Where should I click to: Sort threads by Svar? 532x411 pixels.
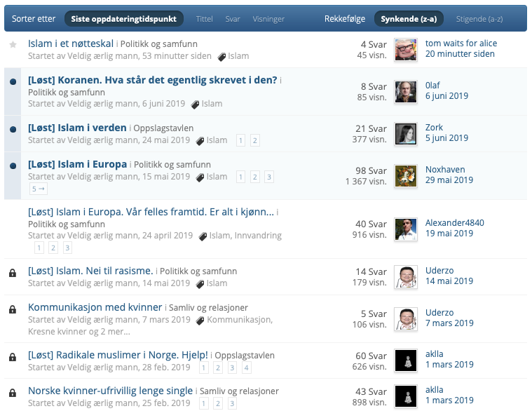click(x=233, y=19)
